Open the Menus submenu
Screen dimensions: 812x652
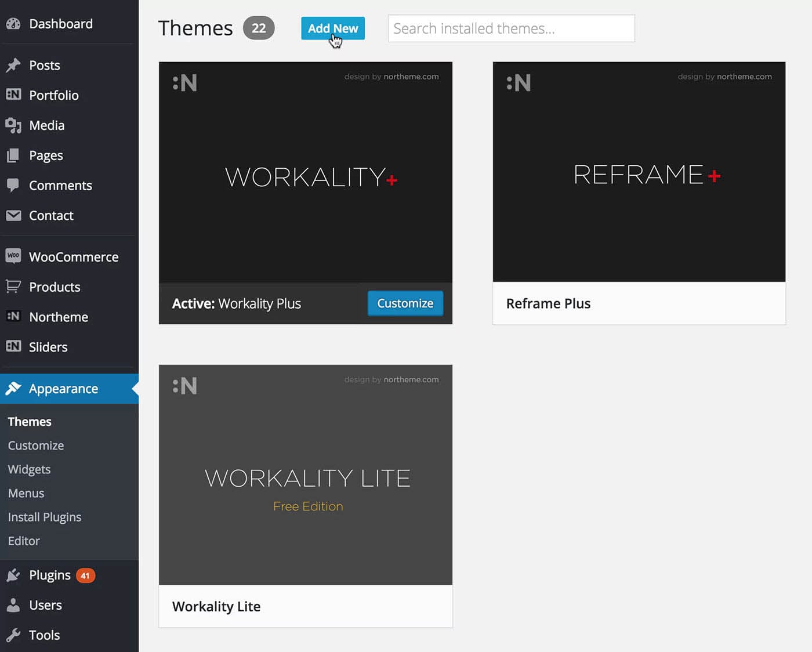26,493
